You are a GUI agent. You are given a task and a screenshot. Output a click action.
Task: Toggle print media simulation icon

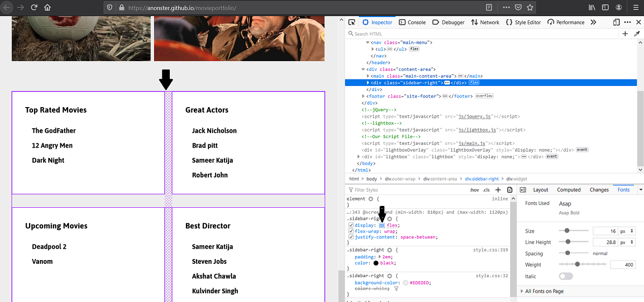pos(510,190)
